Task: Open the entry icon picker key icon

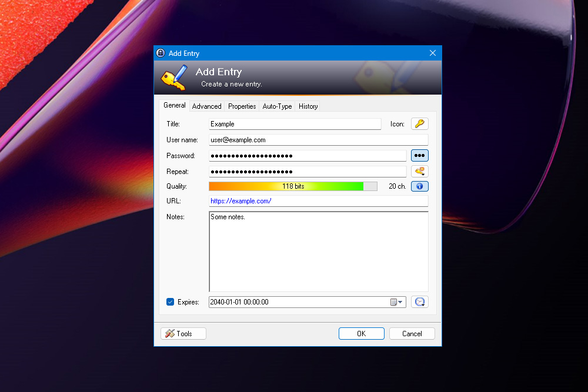Action: [x=419, y=124]
